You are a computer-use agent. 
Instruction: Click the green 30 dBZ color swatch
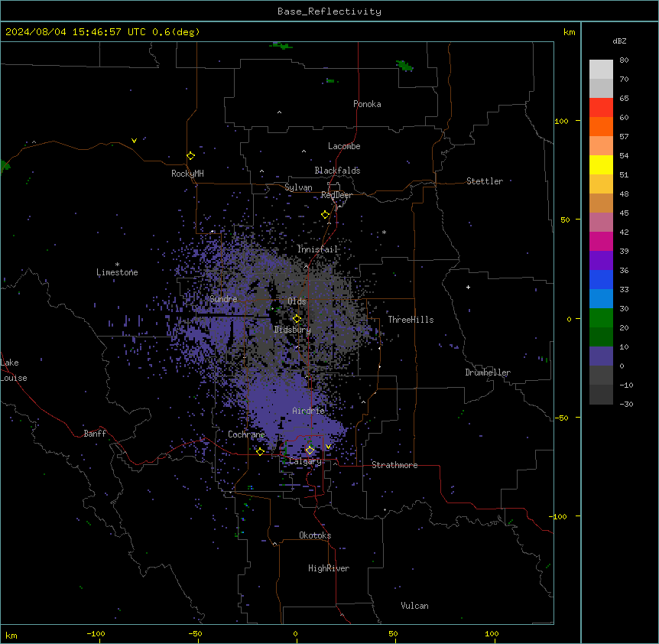pyautogui.click(x=601, y=318)
